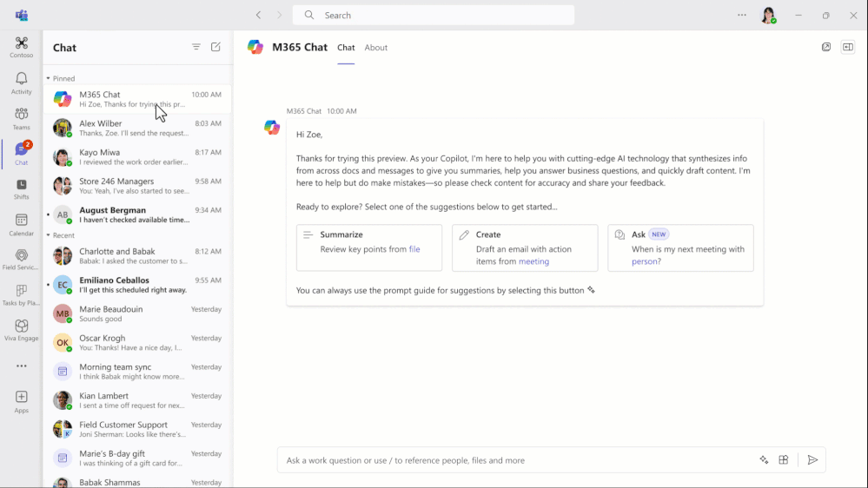The width and height of the screenshot is (868, 488).
Task: Open the Contoso app in sidebar
Action: [x=21, y=47]
